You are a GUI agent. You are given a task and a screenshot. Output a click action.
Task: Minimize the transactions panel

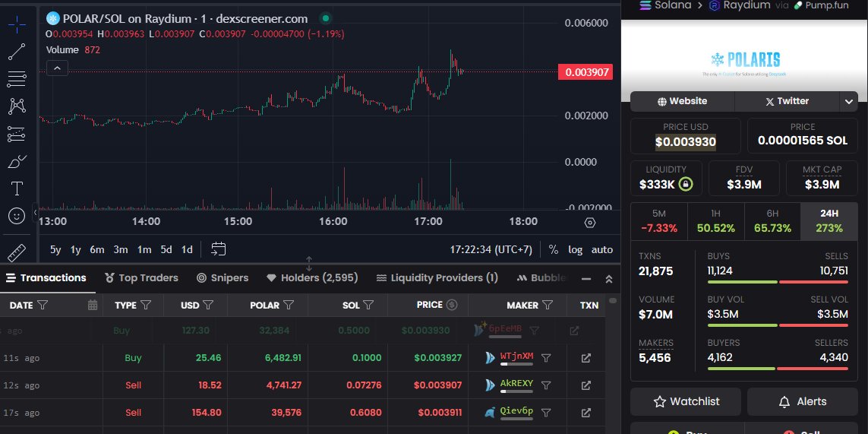(x=588, y=279)
